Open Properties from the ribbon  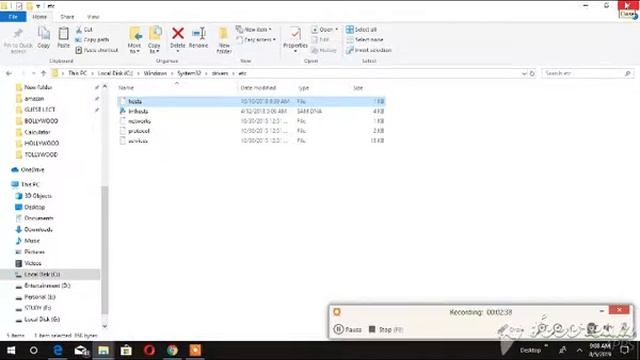point(295,39)
